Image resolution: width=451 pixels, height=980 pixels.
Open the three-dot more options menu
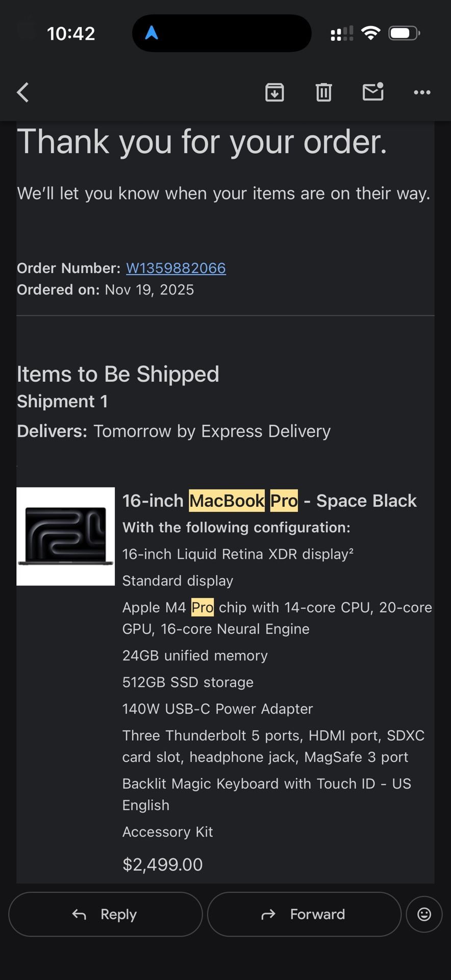422,92
